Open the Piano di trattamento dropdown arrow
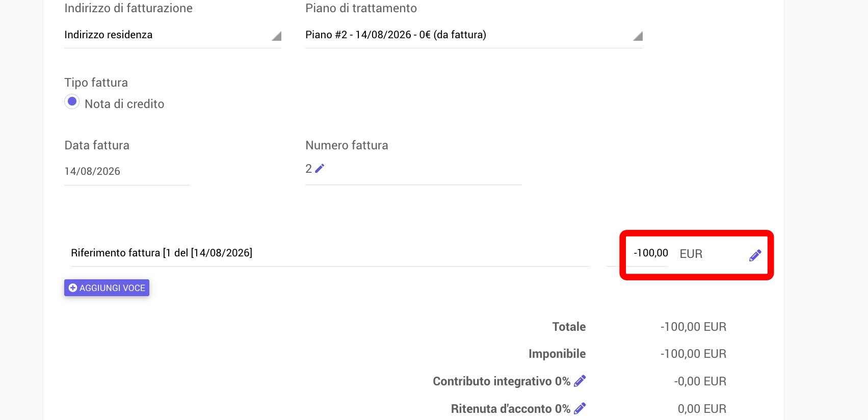 click(x=638, y=36)
